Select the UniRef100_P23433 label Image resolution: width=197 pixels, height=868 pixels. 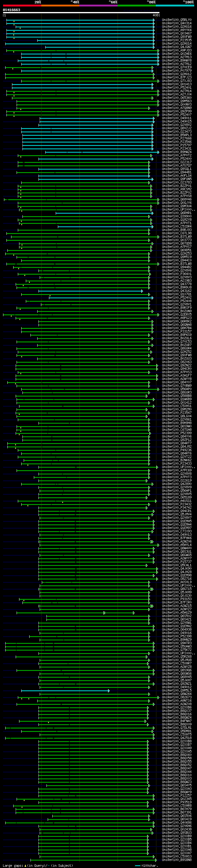[177, 463]
